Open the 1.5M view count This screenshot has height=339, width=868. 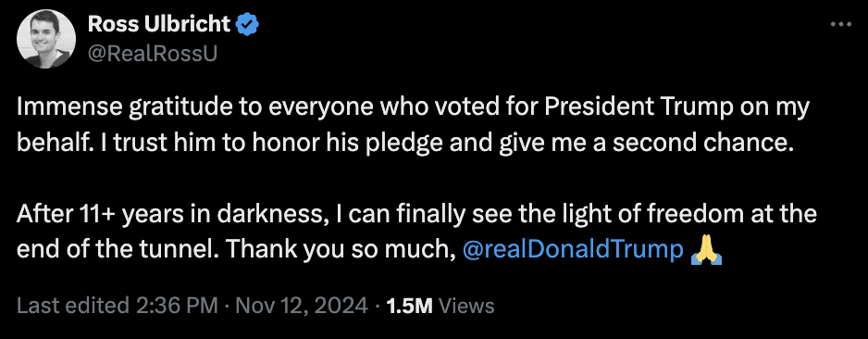tap(410, 306)
